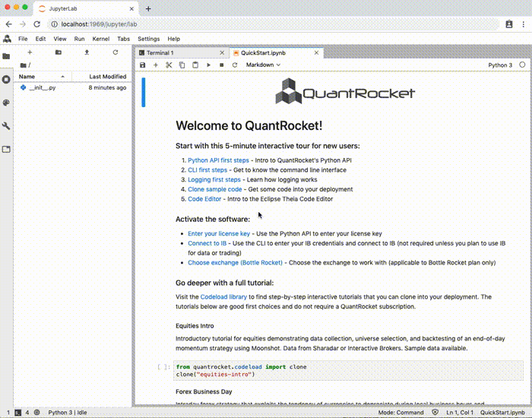The width and height of the screenshot is (532, 418).
Task: Click the terminal count status bar icon
Action: [x=18, y=413]
